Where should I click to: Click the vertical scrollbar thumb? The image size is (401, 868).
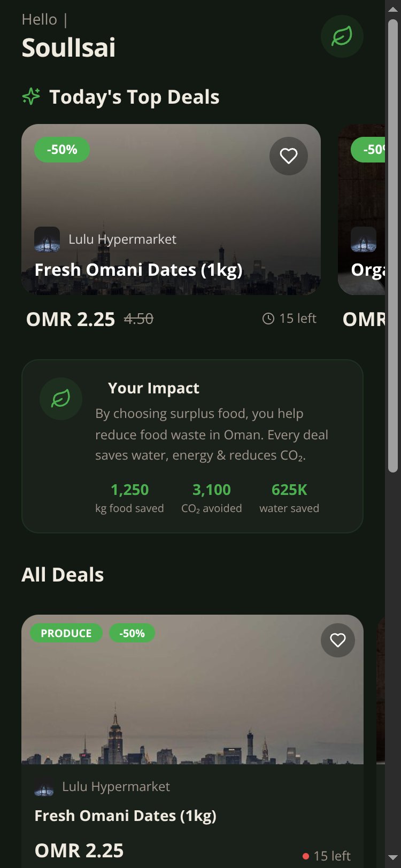(393, 246)
